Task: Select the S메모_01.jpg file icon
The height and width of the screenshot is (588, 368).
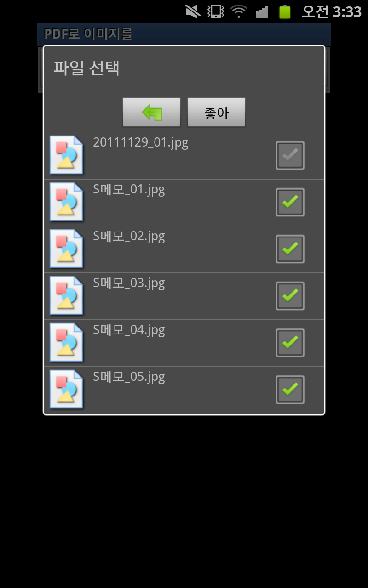Action: (66, 202)
